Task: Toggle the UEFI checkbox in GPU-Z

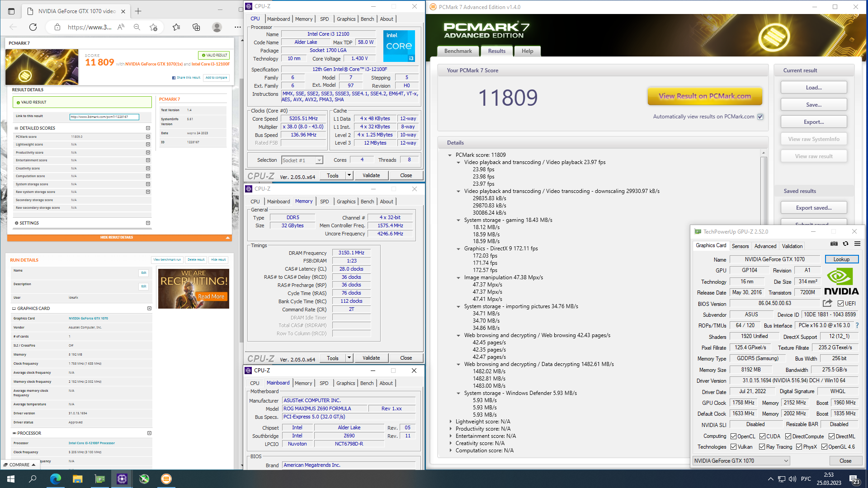Action: tap(840, 304)
